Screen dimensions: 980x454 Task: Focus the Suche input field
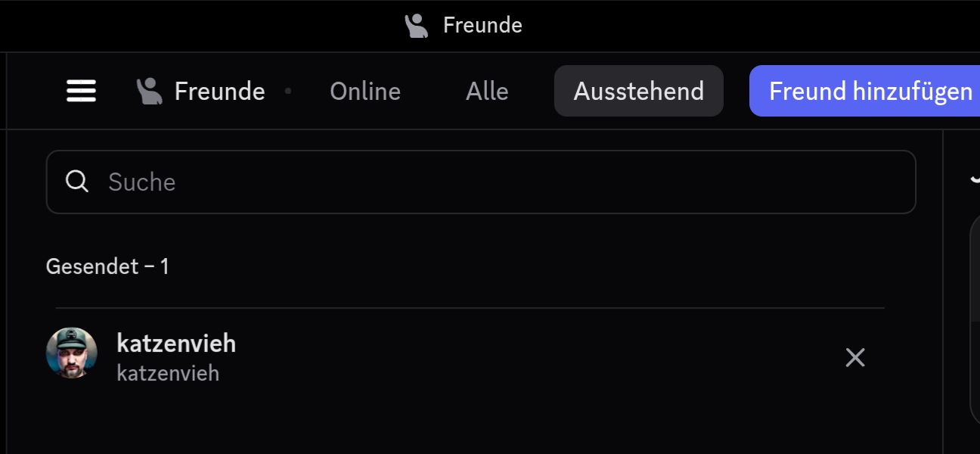(481, 182)
